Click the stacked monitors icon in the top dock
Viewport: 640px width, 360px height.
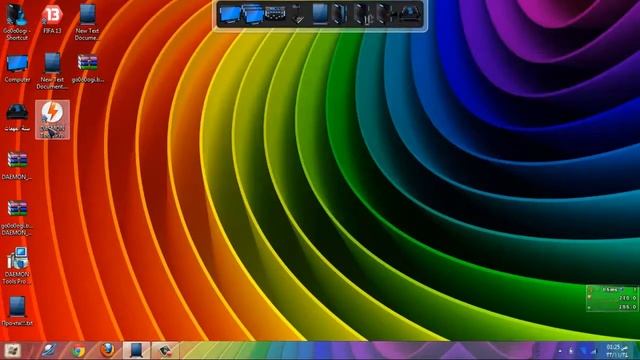253,15
